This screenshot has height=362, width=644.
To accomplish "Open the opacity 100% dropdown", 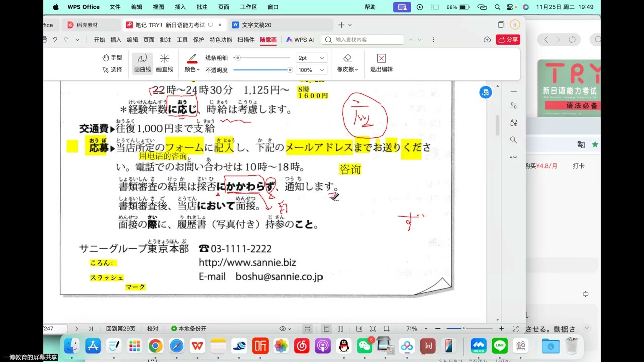I will [x=311, y=70].
